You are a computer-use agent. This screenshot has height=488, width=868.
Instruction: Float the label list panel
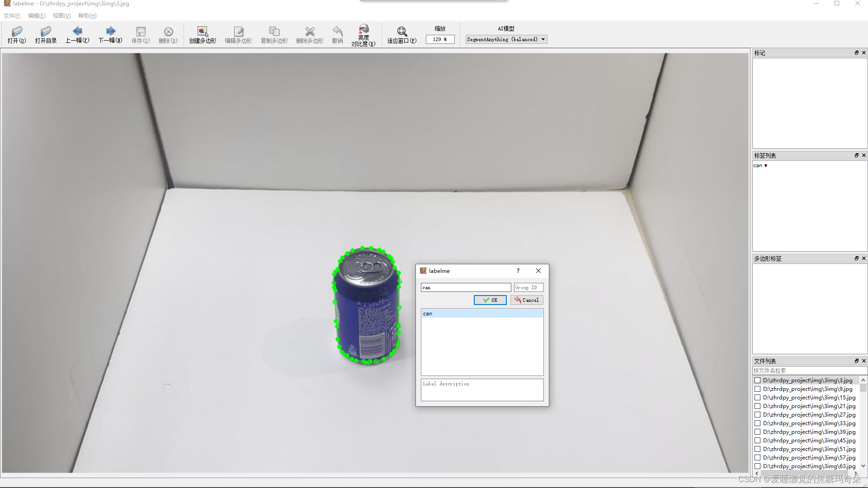(856, 155)
